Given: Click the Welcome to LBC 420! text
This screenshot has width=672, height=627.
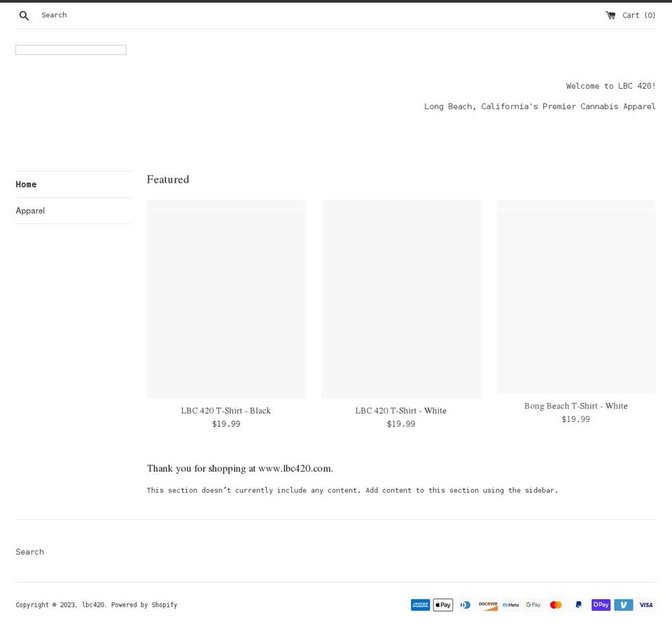Looking at the screenshot, I should click(610, 85).
